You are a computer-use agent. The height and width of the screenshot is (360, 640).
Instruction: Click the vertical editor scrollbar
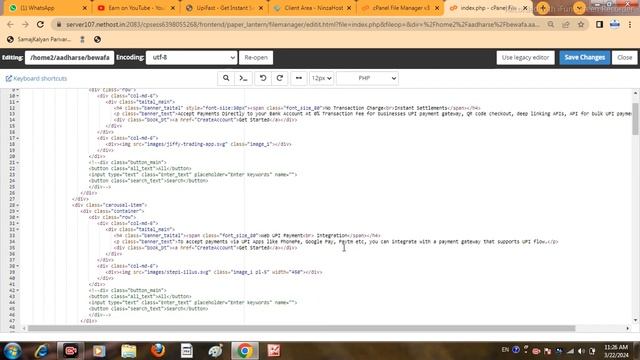coord(635,118)
